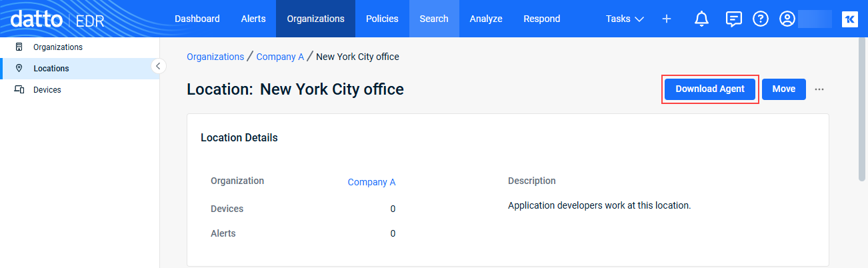Click the help question mark icon
The height and width of the screenshot is (268, 868).
tap(761, 19)
